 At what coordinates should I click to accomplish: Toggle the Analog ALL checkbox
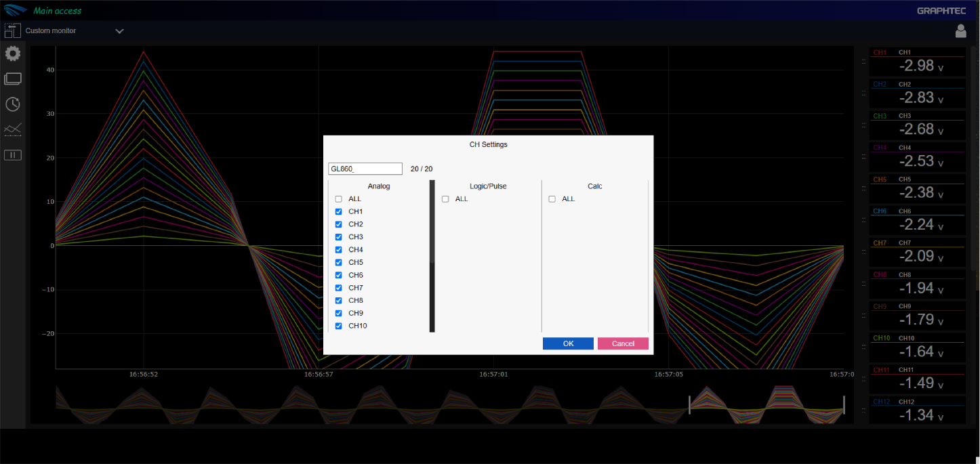338,199
